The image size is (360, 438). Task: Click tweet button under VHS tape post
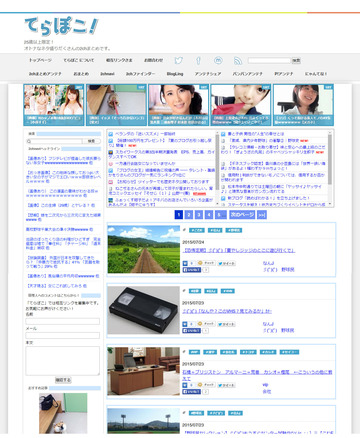point(227,324)
